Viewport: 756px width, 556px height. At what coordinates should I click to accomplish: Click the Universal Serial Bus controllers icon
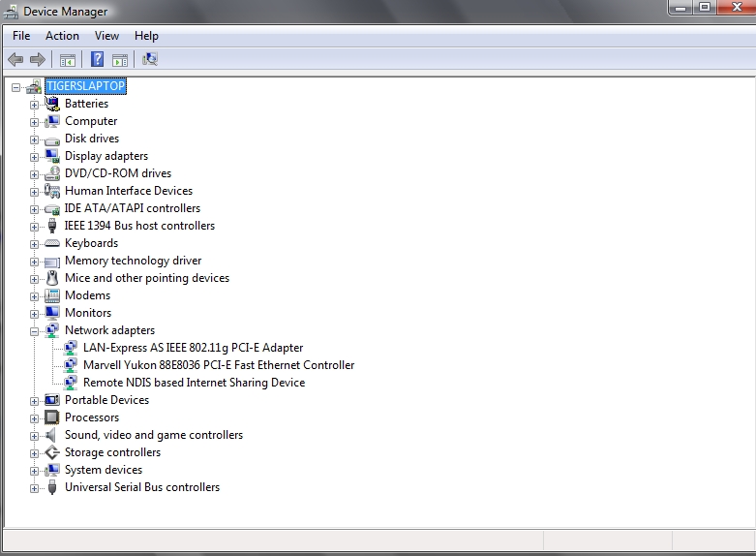pos(52,487)
